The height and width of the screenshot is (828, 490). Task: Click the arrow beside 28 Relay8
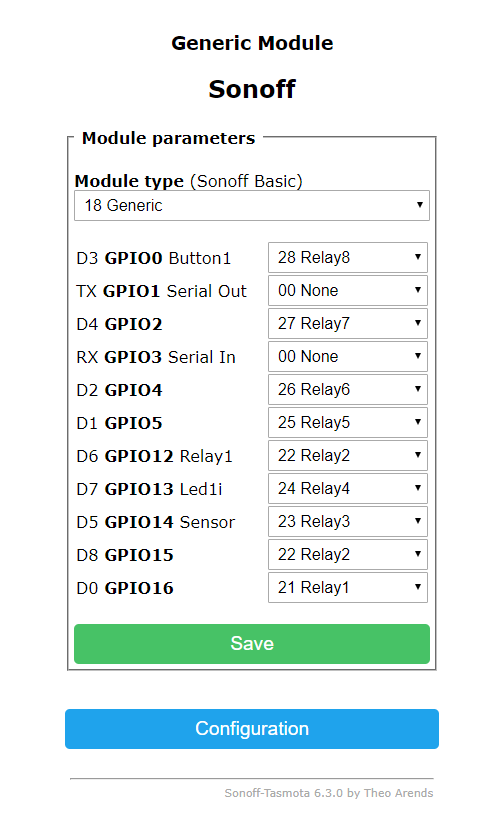[418, 257]
